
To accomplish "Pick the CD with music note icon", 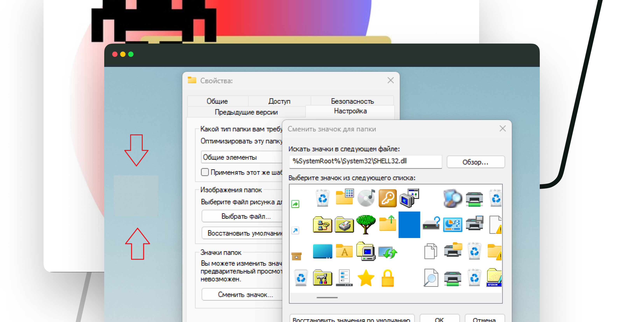I will (x=366, y=198).
